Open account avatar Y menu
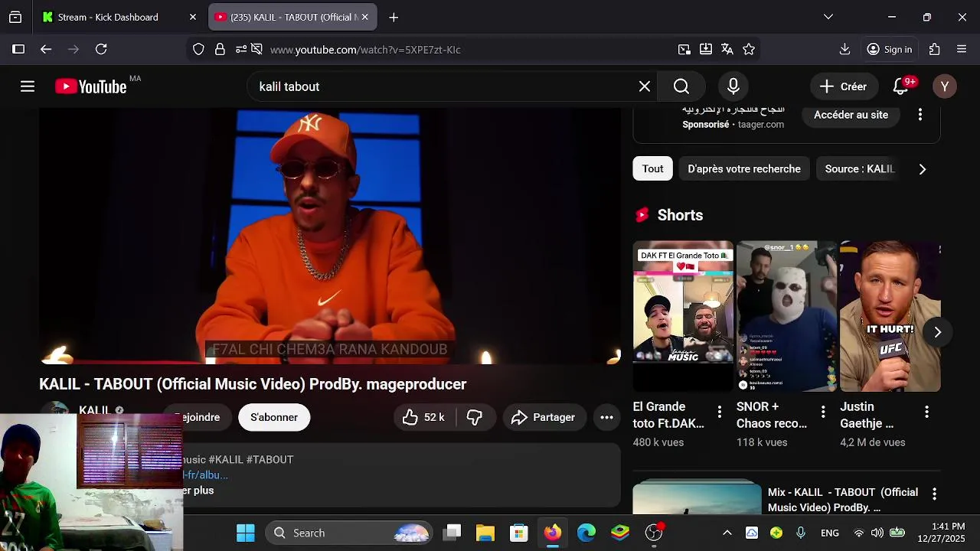The image size is (980, 551). (x=945, y=86)
